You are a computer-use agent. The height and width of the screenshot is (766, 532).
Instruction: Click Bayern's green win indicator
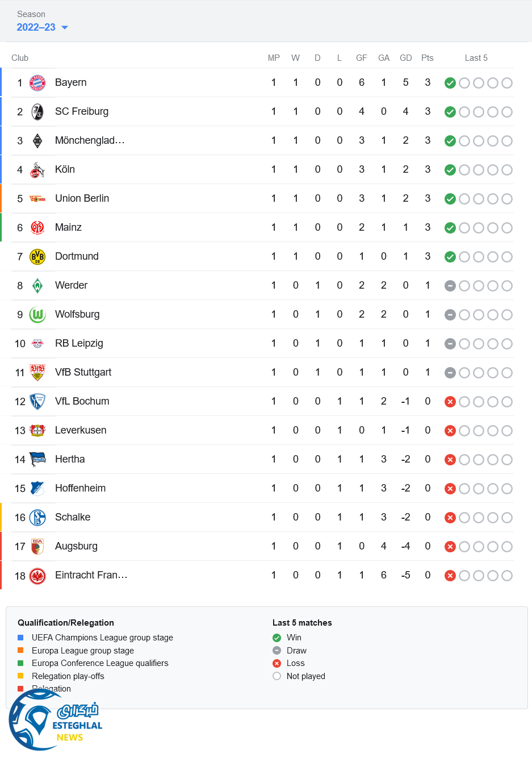point(450,83)
